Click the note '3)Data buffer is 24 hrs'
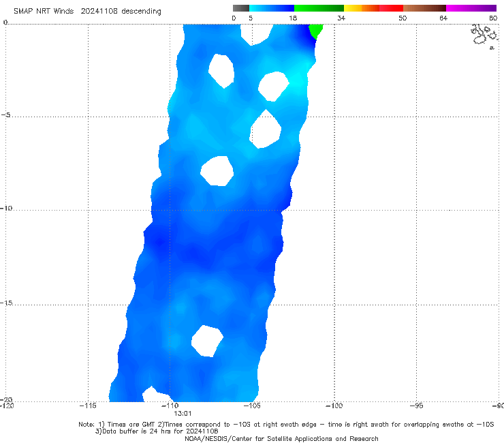This screenshot has height=443, width=504. pos(157,431)
